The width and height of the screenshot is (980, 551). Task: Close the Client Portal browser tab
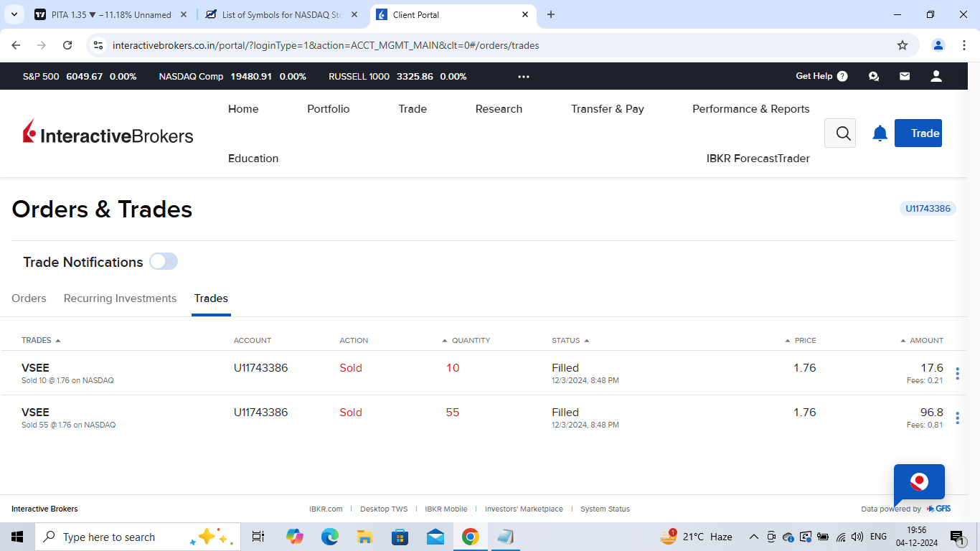525,14
